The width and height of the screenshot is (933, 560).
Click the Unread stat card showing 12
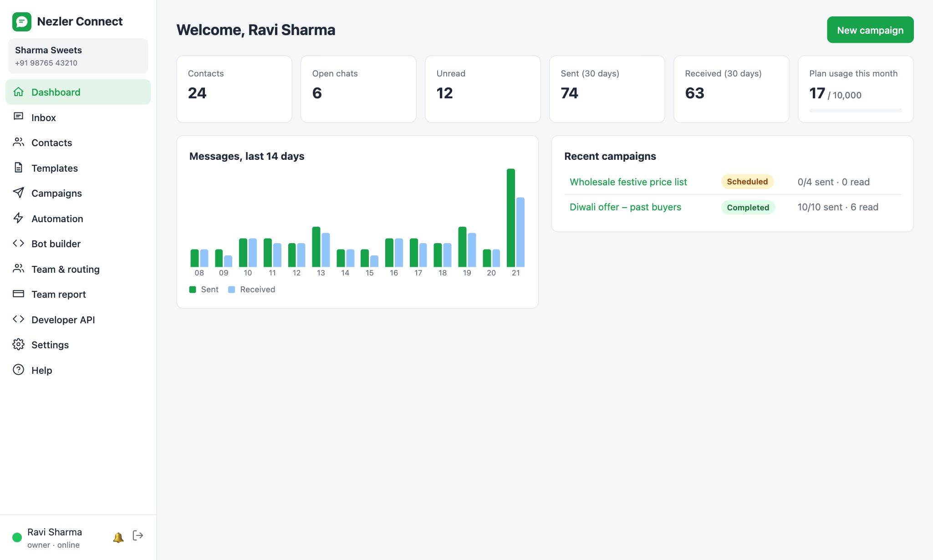coord(483,89)
